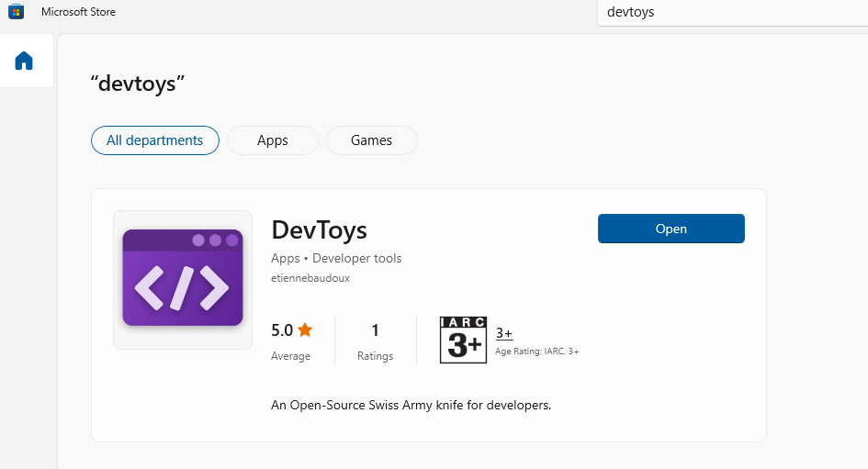Click the 3+ age rating link
The image size is (868, 469).
tap(503, 333)
